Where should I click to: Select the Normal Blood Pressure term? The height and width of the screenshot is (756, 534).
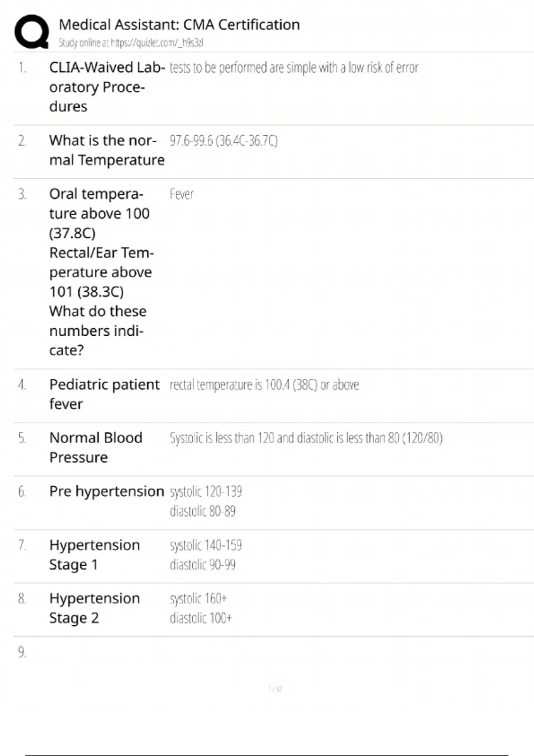click(x=96, y=447)
